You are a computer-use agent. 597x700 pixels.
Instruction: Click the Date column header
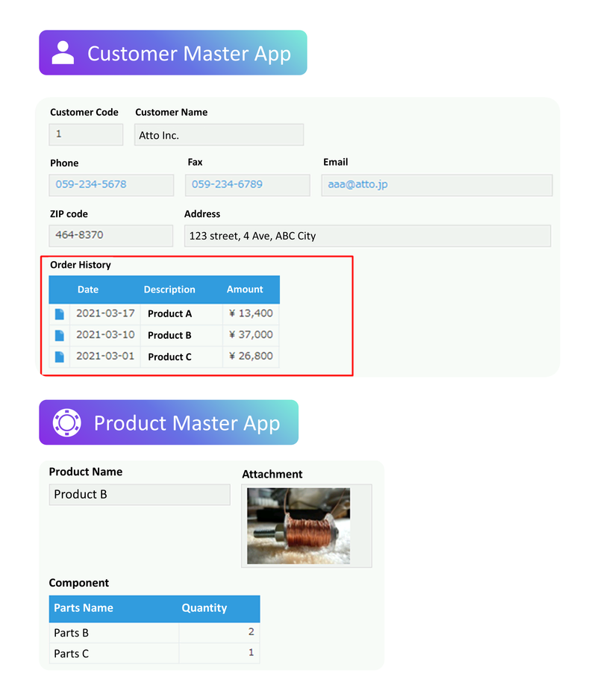click(x=88, y=290)
